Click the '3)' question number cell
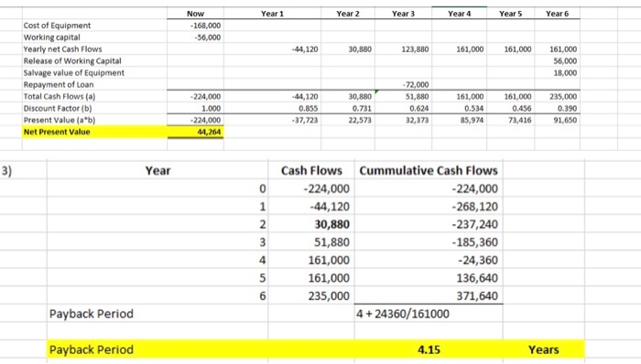Image resolution: width=641 pixels, height=364 pixels. [x=6, y=171]
